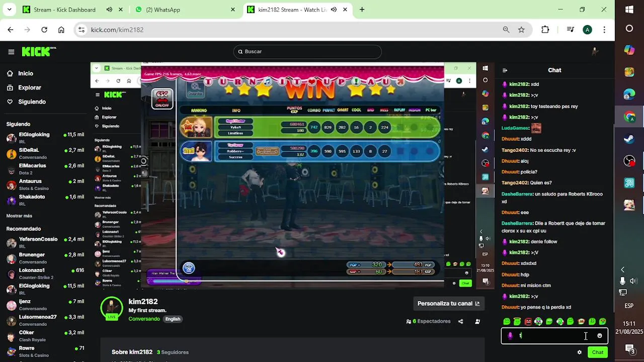This screenshot has width=644, height=362.
Task: Reload the page
Action: tap(44, 30)
